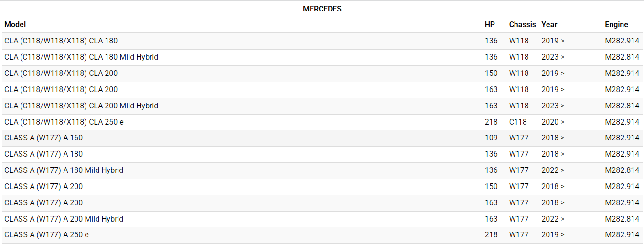This screenshot has width=644, height=244.
Task: Click the Model column header
Action: (15, 24)
